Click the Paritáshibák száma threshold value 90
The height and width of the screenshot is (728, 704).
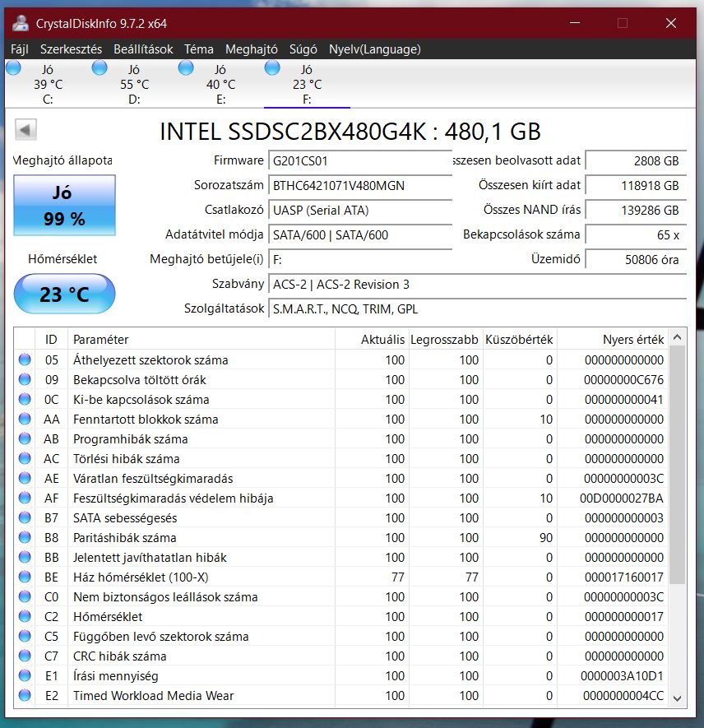pos(546,538)
